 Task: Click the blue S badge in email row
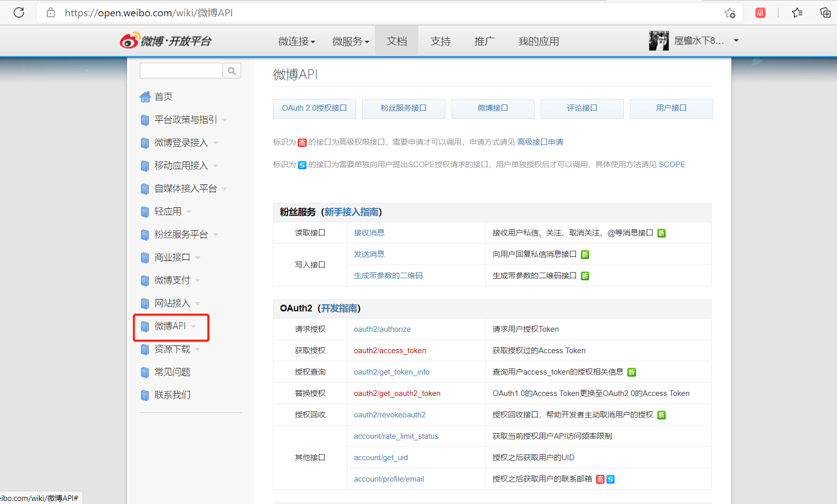tap(611, 479)
